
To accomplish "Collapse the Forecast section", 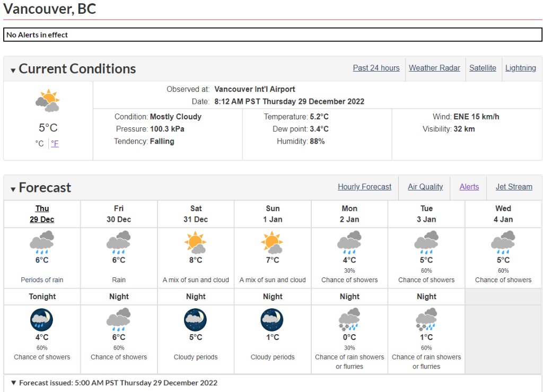I will click(13, 189).
